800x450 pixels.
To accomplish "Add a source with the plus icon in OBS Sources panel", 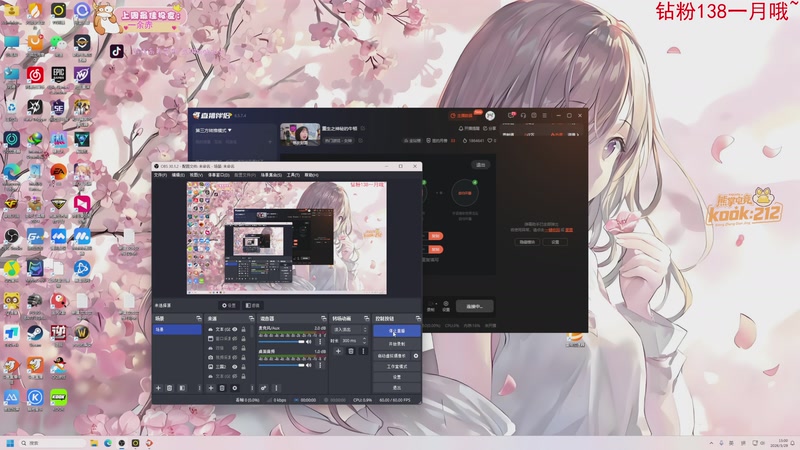I will 211,388.
